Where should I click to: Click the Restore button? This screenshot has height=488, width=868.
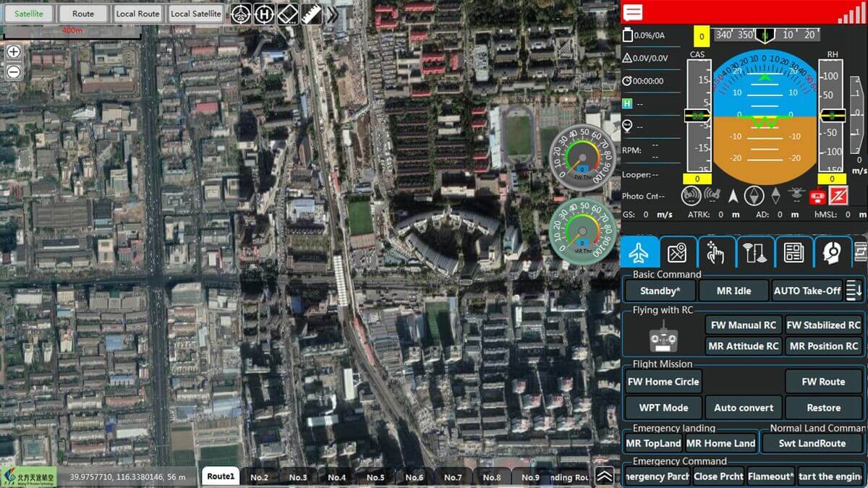(x=823, y=408)
